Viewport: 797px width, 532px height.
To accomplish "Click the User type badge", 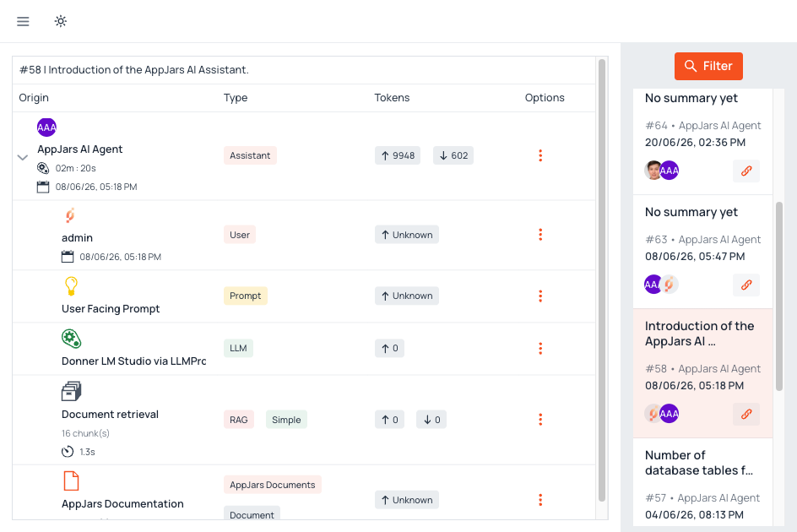I will coord(240,235).
